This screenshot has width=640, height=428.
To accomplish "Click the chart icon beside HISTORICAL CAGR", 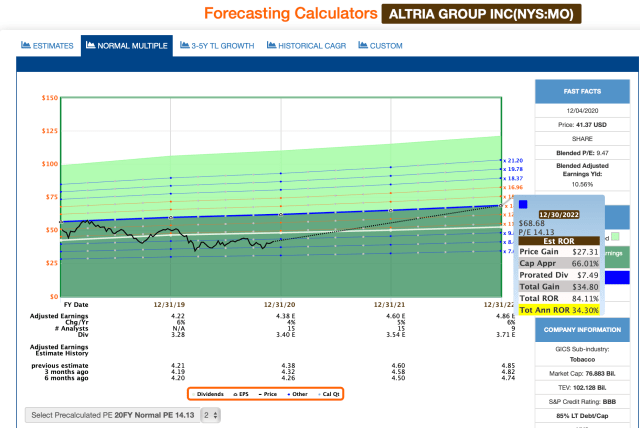I will [x=271, y=45].
